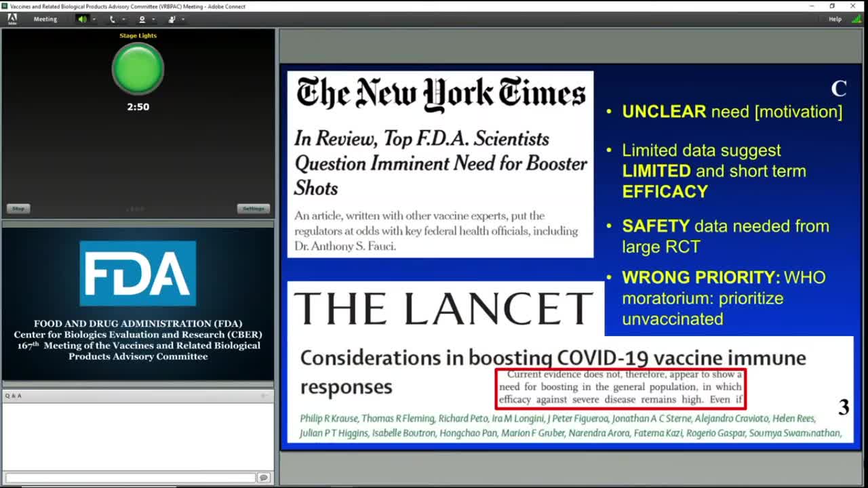The height and width of the screenshot is (488, 868).
Task: Click the "LIMITED and short term" bullet line
Action: coord(714,171)
